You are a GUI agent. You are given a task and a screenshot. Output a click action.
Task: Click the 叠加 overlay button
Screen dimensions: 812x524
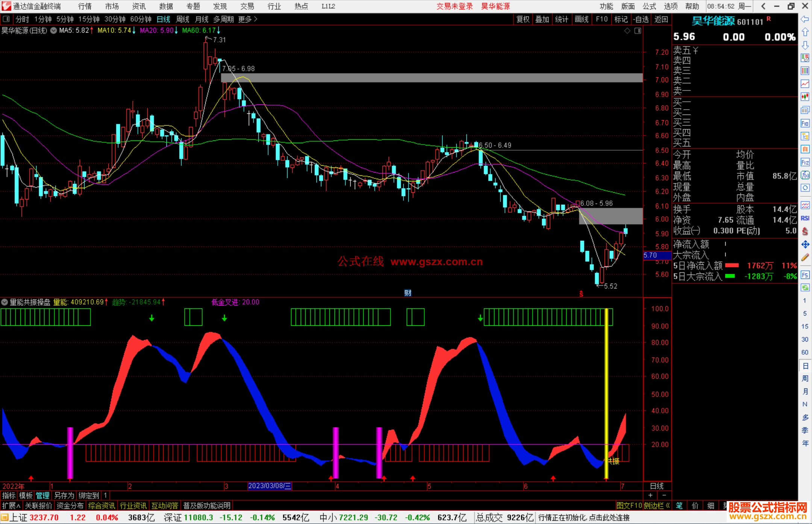point(542,19)
